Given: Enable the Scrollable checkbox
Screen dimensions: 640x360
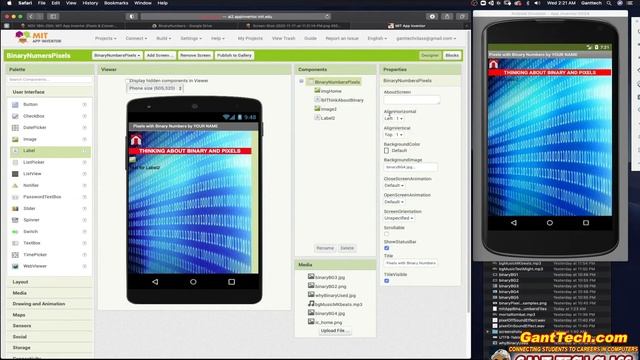Looking at the screenshot, I should (x=387, y=234).
